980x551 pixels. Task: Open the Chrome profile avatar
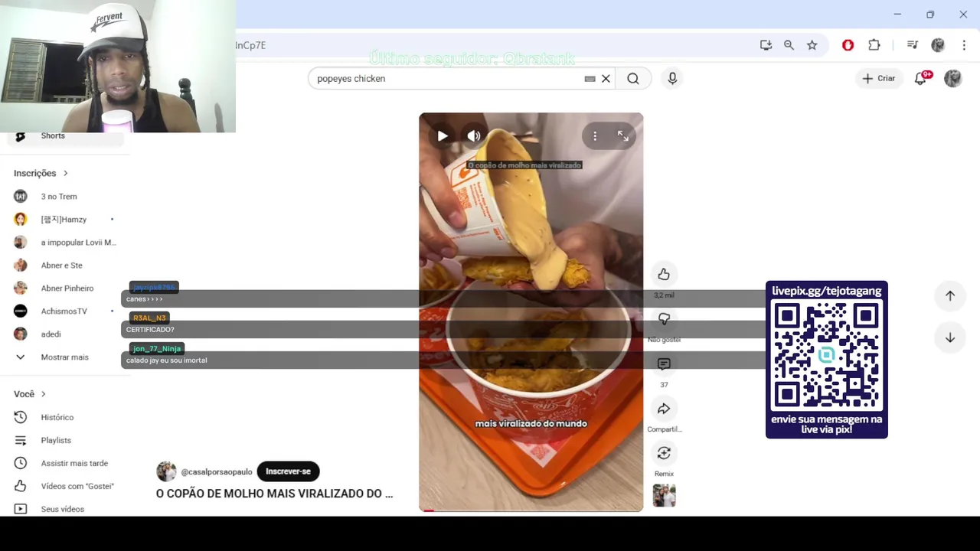click(x=938, y=45)
